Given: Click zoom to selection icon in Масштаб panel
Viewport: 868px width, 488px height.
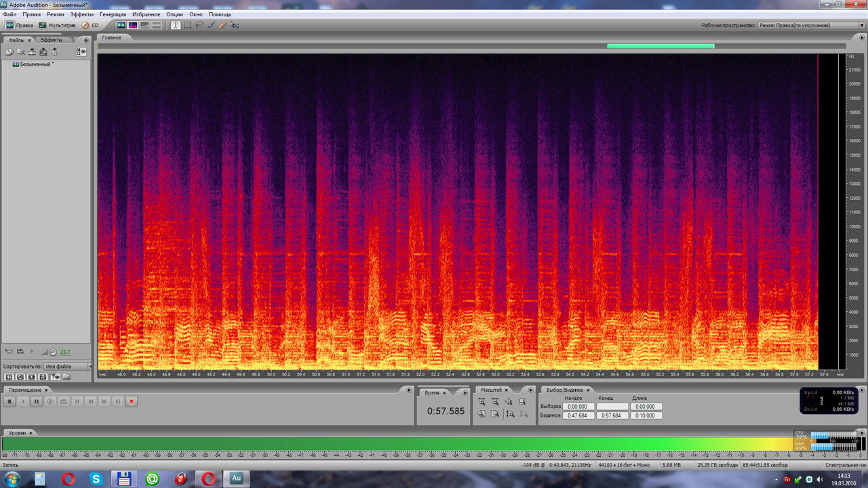Looking at the screenshot, I should pyautogui.click(x=522, y=402).
